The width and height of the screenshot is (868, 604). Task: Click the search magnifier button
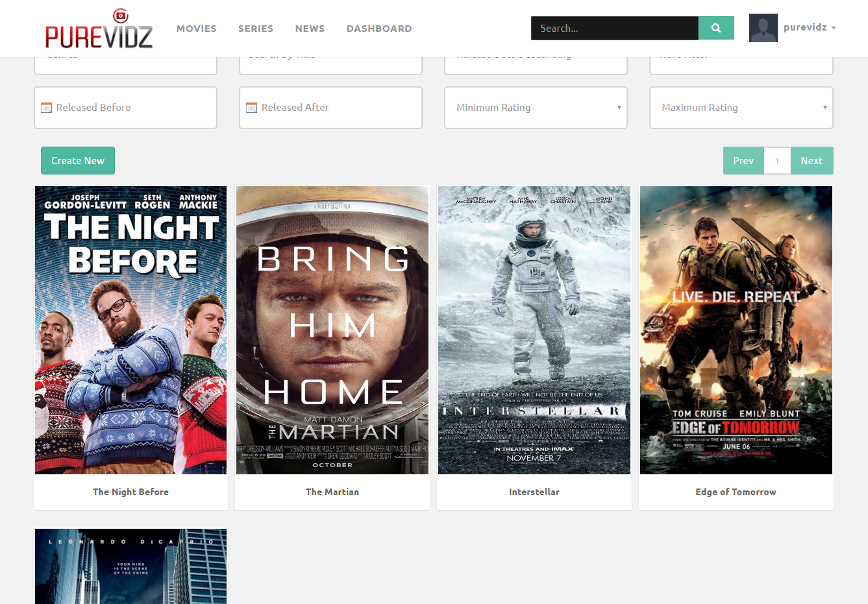tap(716, 28)
